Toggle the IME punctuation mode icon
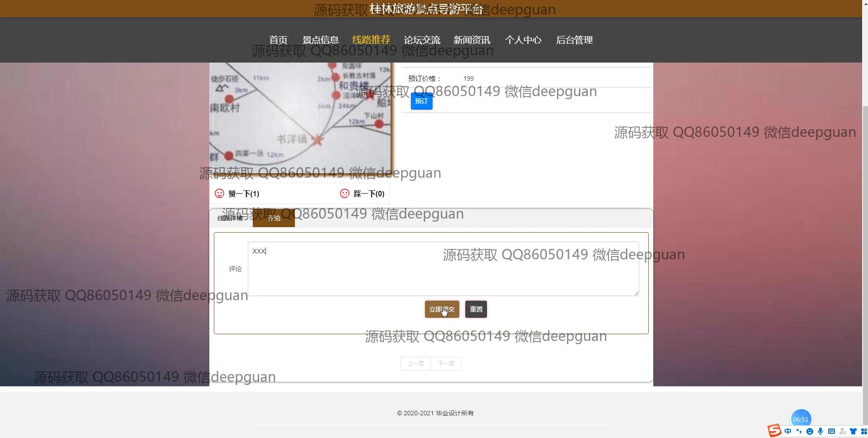The image size is (868, 438). point(799,431)
